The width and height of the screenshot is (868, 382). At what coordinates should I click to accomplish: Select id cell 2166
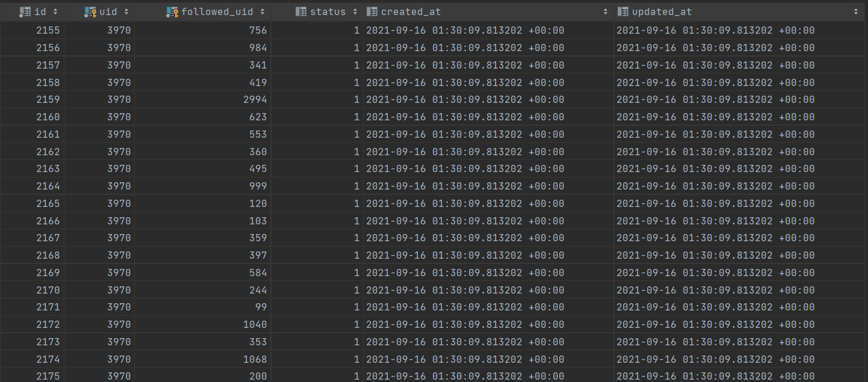tap(48, 221)
